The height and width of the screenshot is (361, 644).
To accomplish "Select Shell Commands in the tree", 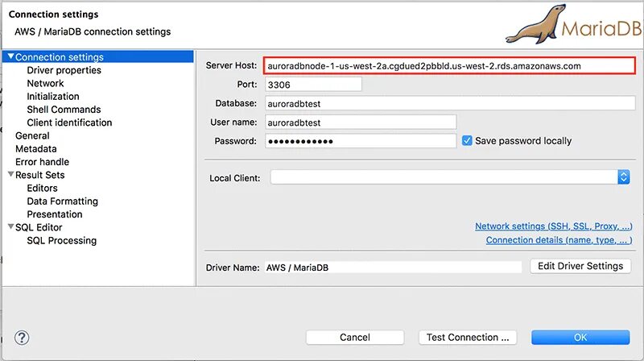I will [64, 110].
